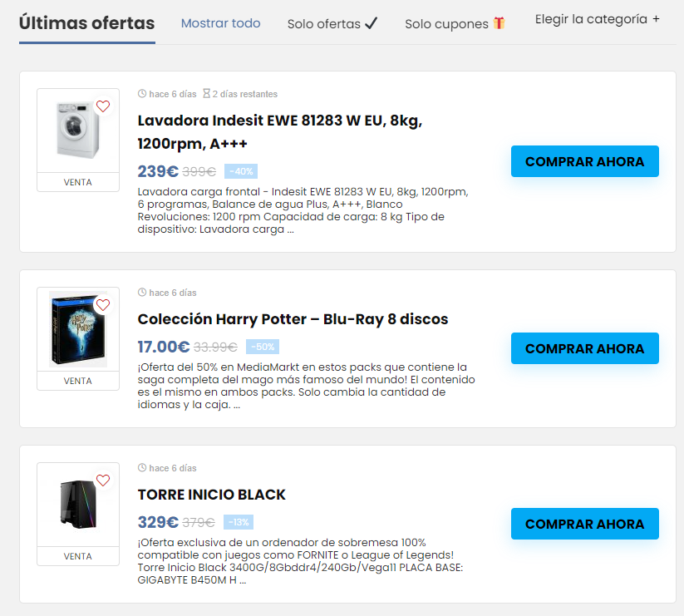The height and width of the screenshot is (616, 684).
Task: Click the gift icon next to Solo cupones
Action: point(499,23)
